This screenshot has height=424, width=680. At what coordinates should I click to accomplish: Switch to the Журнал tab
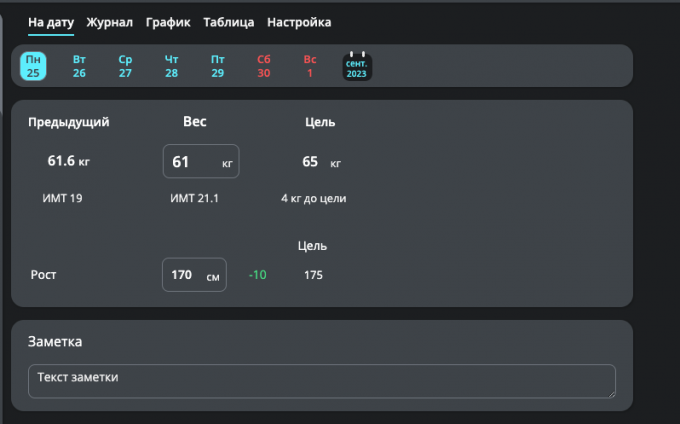[109, 22]
